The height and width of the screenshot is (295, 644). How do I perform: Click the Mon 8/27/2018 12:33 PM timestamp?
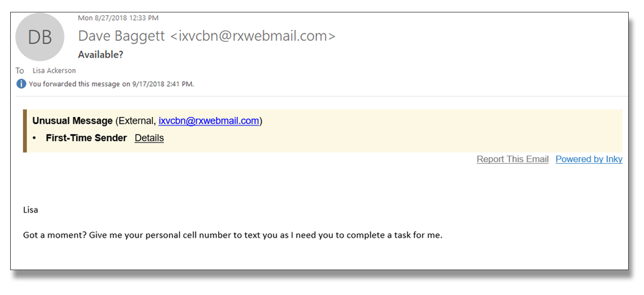pos(118,18)
